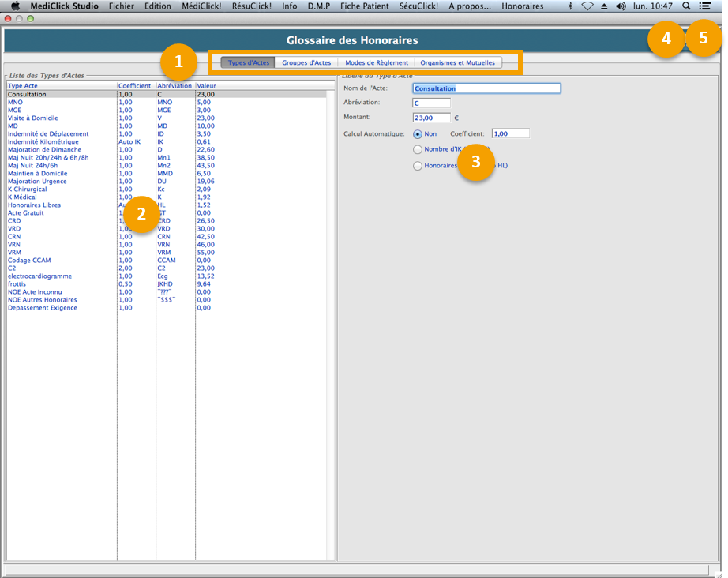Viewport: 728px width, 578px height.
Task: Open the Fiche Patient menu
Action: click(x=366, y=6)
